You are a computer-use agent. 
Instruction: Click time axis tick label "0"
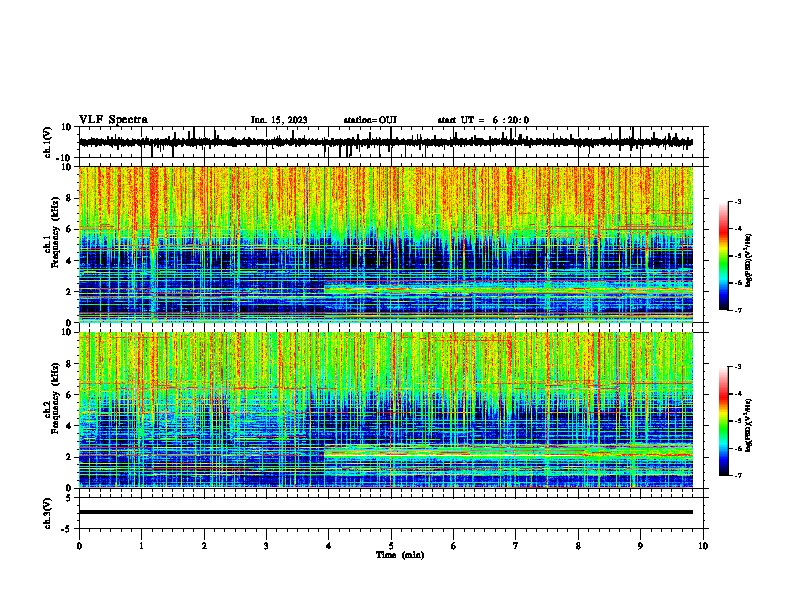pyautogui.click(x=79, y=546)
